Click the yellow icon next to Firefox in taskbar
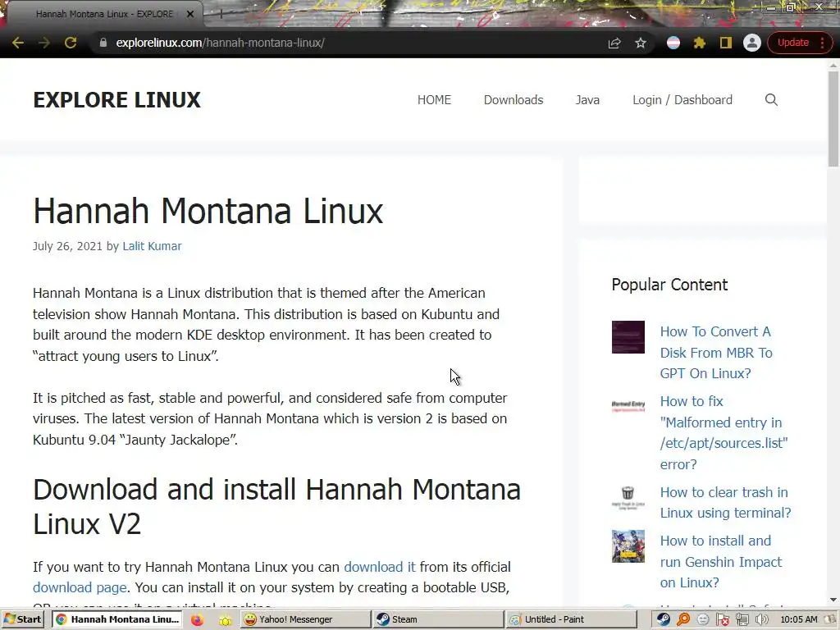This screenshot has height=630, width=840. click(225, 620)
